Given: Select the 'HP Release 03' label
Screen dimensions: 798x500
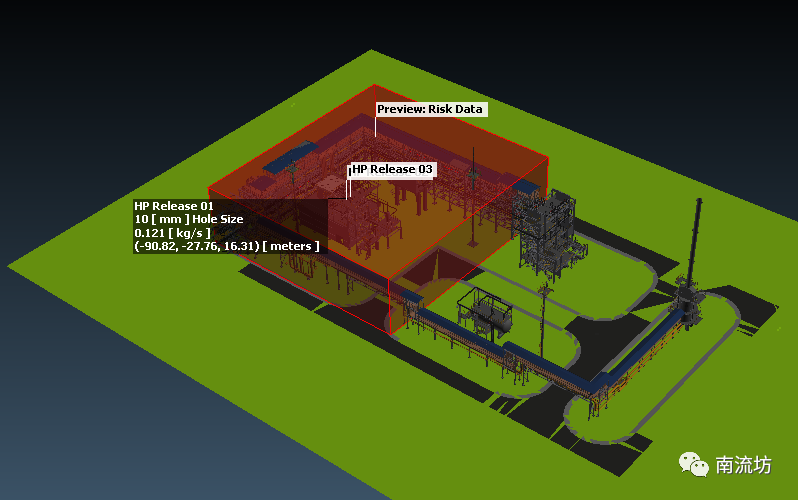Looking at the screenshot, I should (392, 169).
